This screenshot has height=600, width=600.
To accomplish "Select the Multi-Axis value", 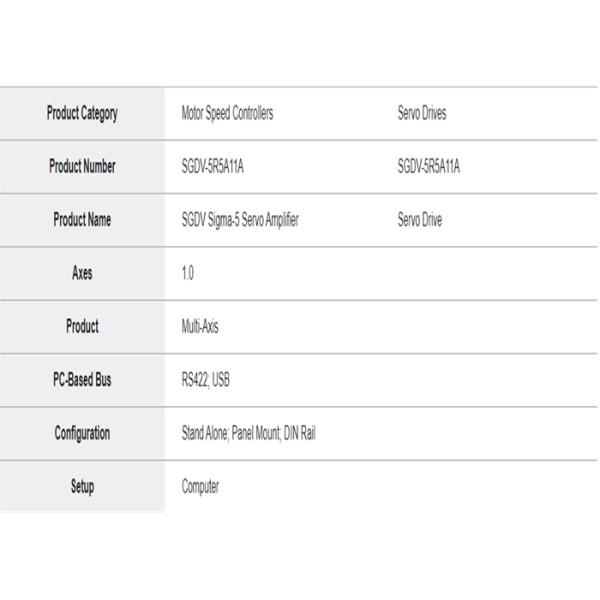I will point(200,326).
